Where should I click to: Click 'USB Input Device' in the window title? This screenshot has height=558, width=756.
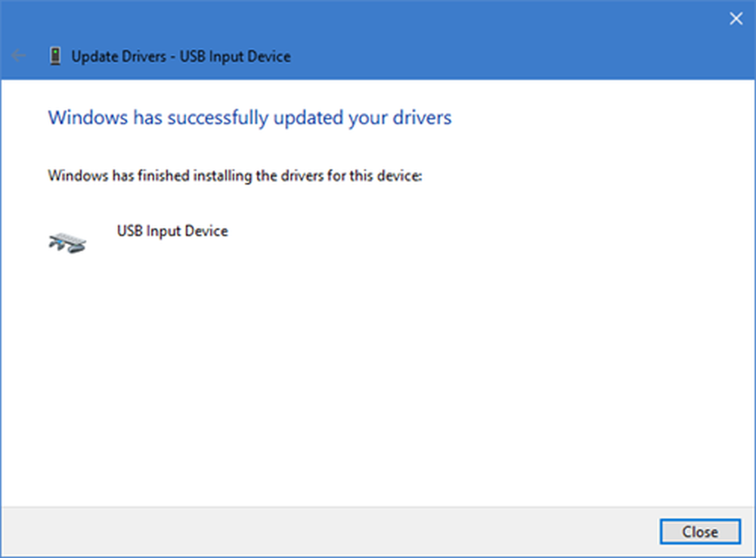coord(235,56)
